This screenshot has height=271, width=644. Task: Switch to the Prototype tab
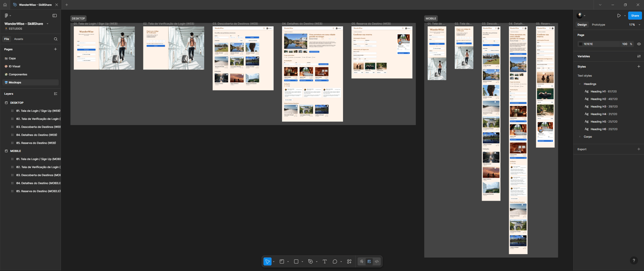click(598, 25)
